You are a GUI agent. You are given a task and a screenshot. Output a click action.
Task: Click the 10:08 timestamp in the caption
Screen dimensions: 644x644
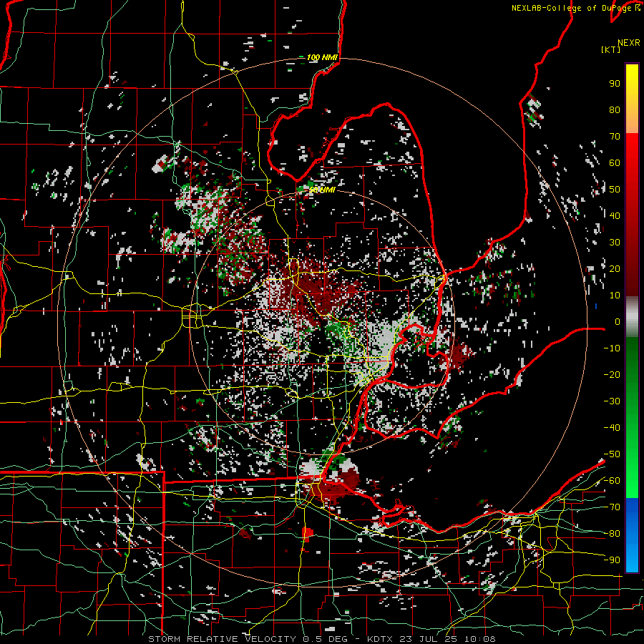(480, 639)
